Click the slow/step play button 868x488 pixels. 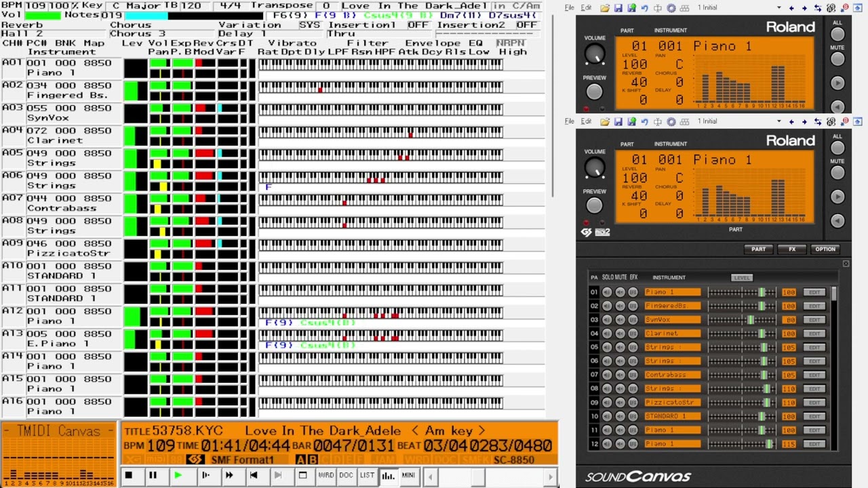pos(205,476)
